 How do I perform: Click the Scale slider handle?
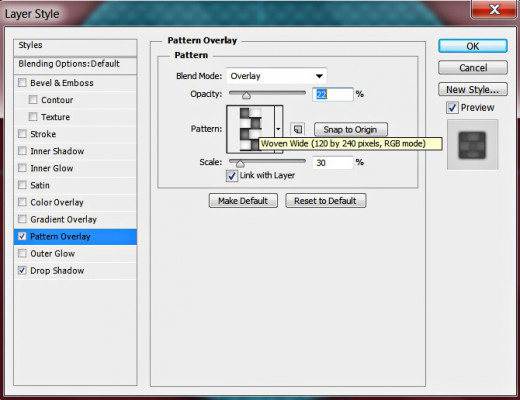240,164
